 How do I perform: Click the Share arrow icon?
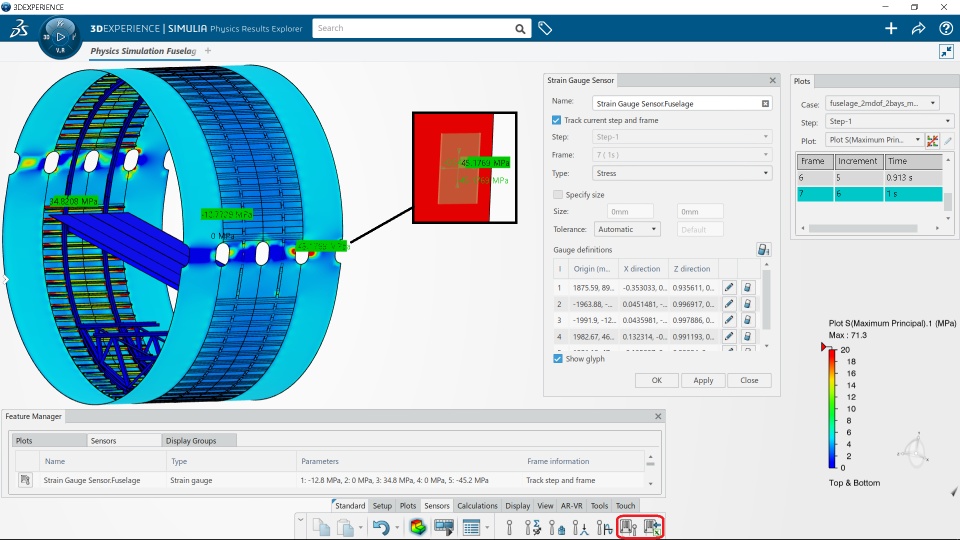pos(918,28)
